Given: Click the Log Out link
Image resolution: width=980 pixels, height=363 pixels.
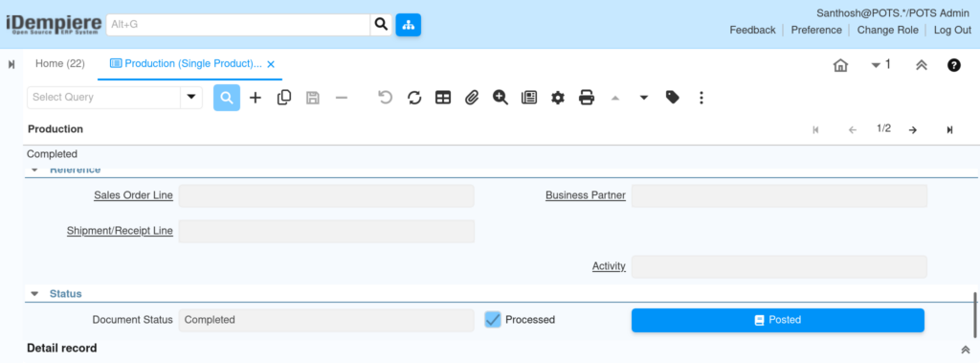Looking at the screenshot, I should [x=952, y=30].
